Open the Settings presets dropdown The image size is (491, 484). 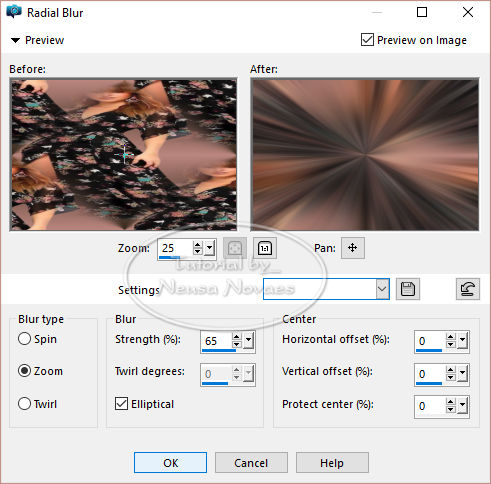pos(382,289)
